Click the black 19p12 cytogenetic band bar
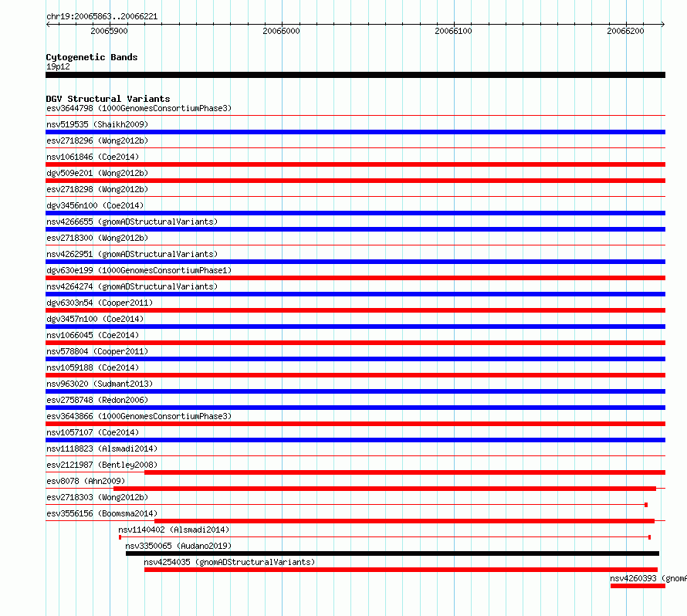The height and width of the screenshot is (616, 687). click(355, 75)
